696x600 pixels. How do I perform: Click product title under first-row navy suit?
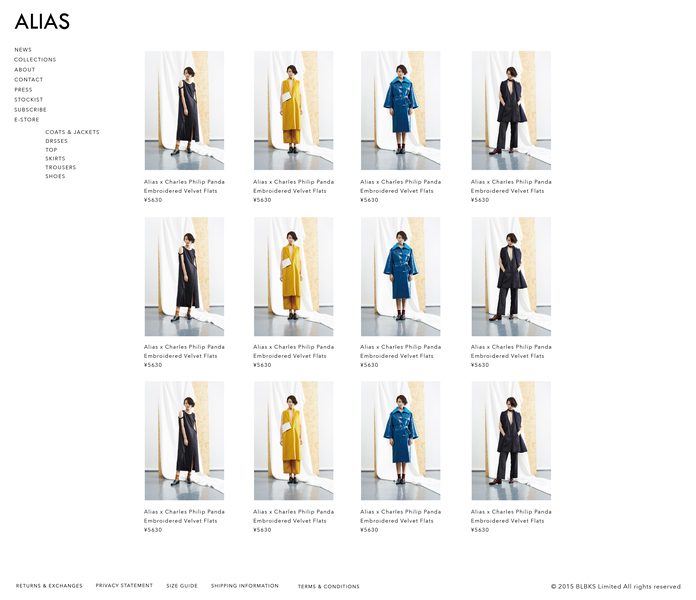(511, 186)
